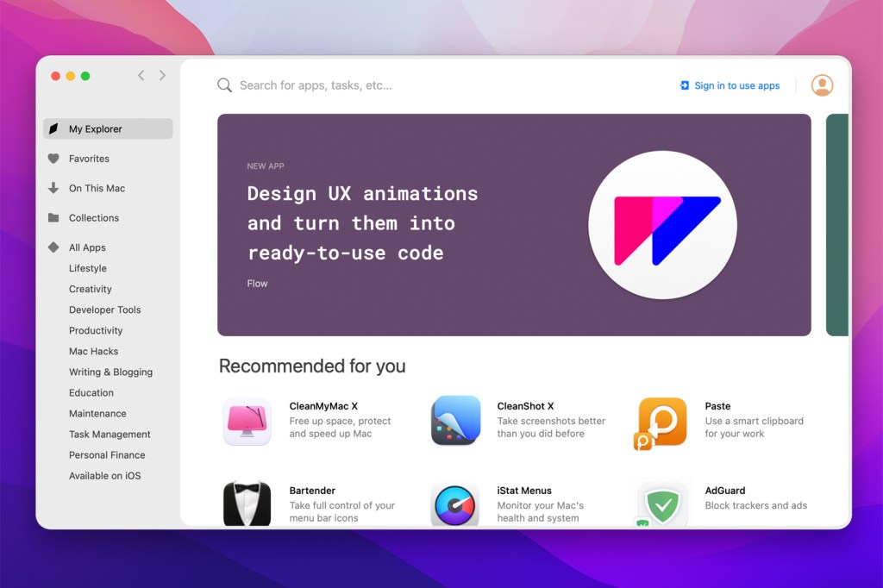Select Education category
The image size is (883, 588).
[91, 392]
